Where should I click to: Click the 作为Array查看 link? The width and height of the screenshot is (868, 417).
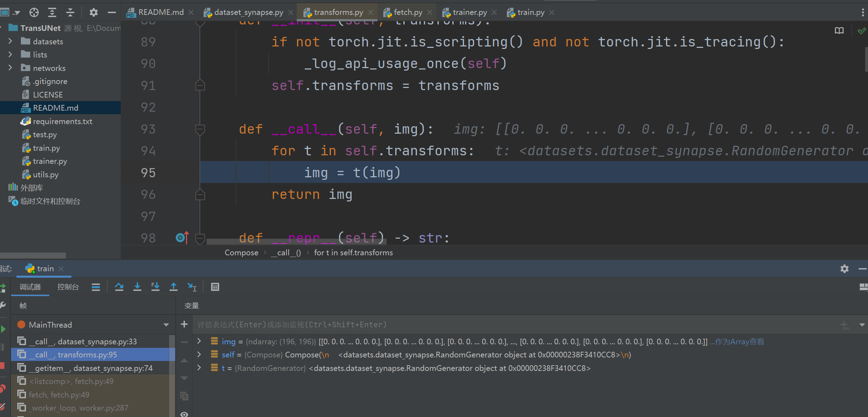click(739, 341)
